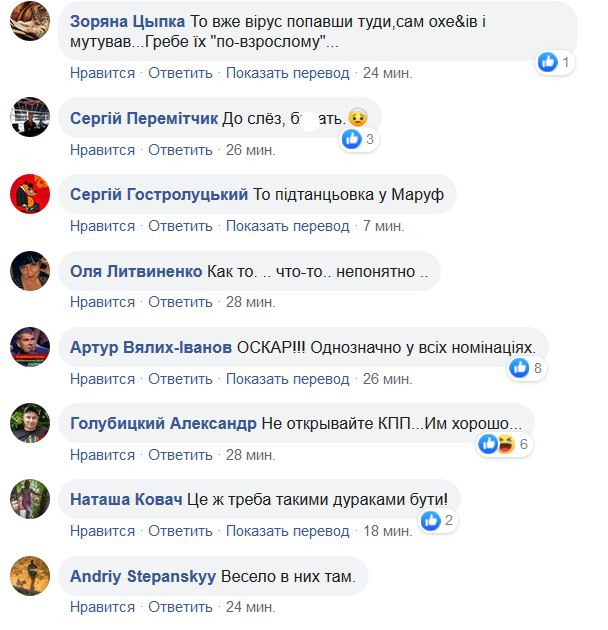The image size is (608, 630).
Task: Open Сергій Гостролуцький's avatar
Action: click(x=30, y=193)
